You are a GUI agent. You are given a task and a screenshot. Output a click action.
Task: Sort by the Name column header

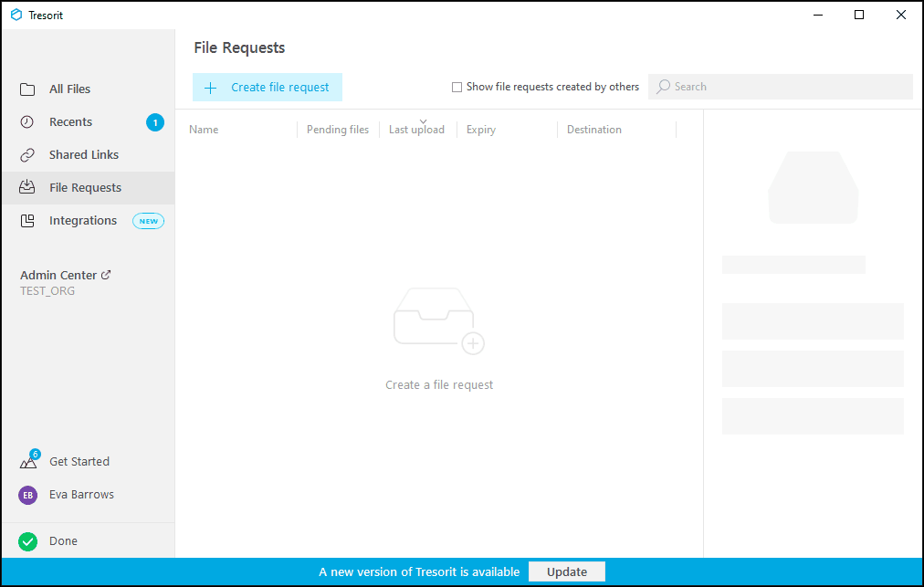point(204,130)
